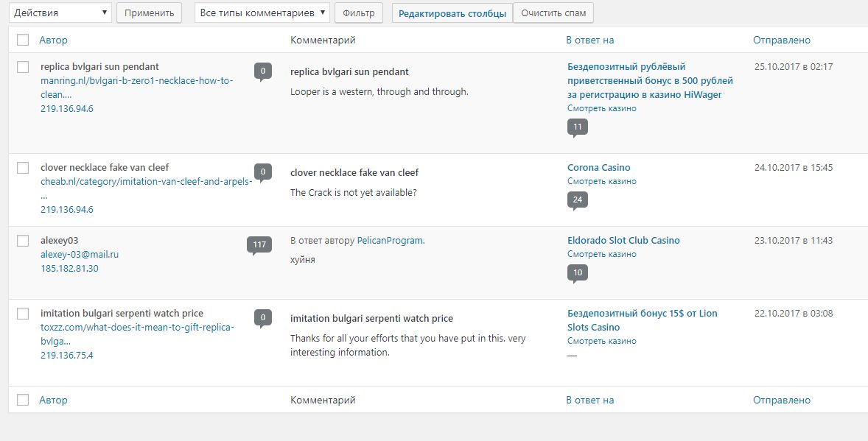Sort by the Автор column header
868x441 pixels.
tap(53, 40)
